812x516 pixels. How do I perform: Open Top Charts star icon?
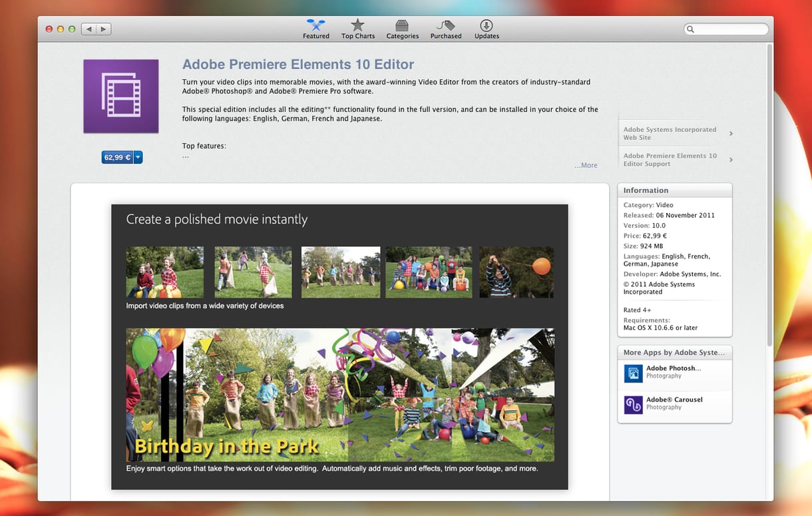357,25
